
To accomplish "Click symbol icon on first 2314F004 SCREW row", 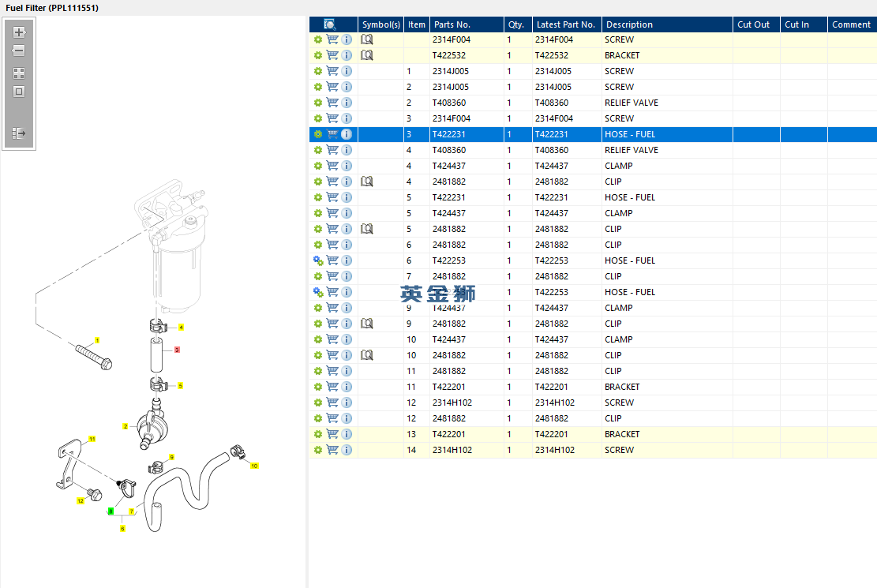I will (x=367, y=39).
